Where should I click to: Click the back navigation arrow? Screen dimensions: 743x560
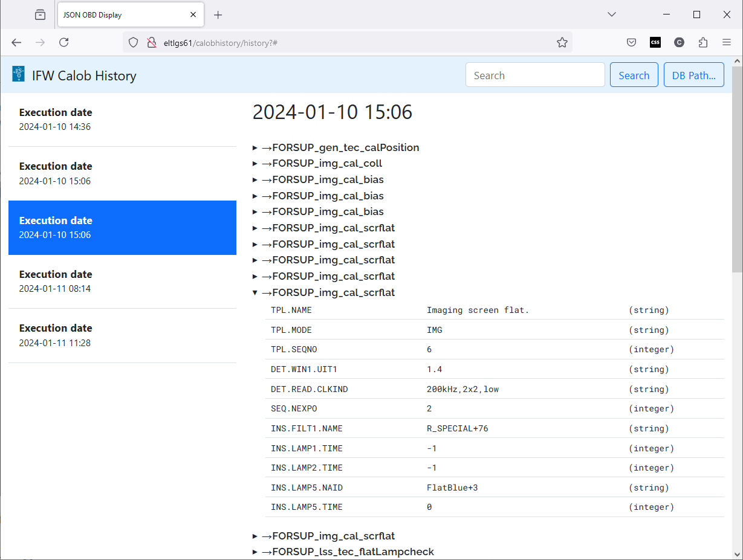16,42
